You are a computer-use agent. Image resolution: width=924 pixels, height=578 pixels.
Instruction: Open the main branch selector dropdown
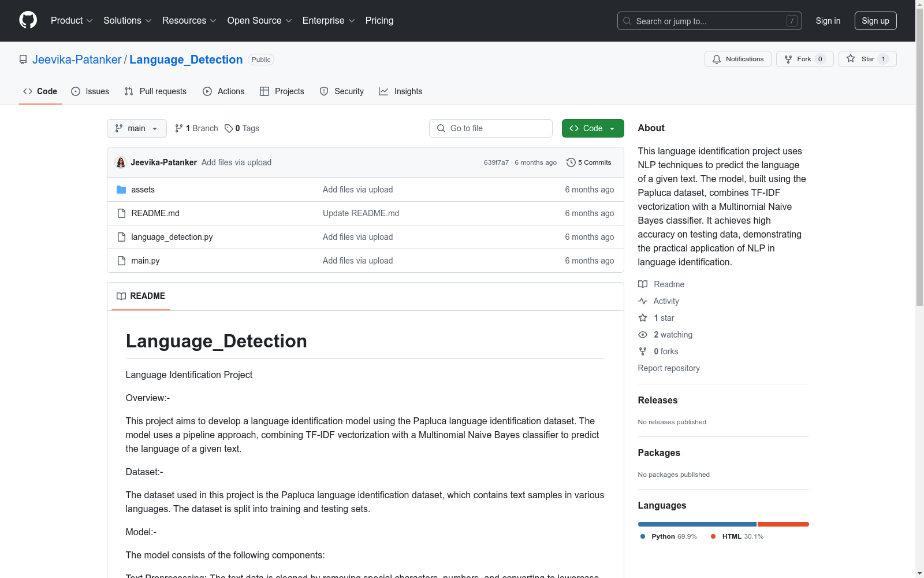(x=137, y=128)
